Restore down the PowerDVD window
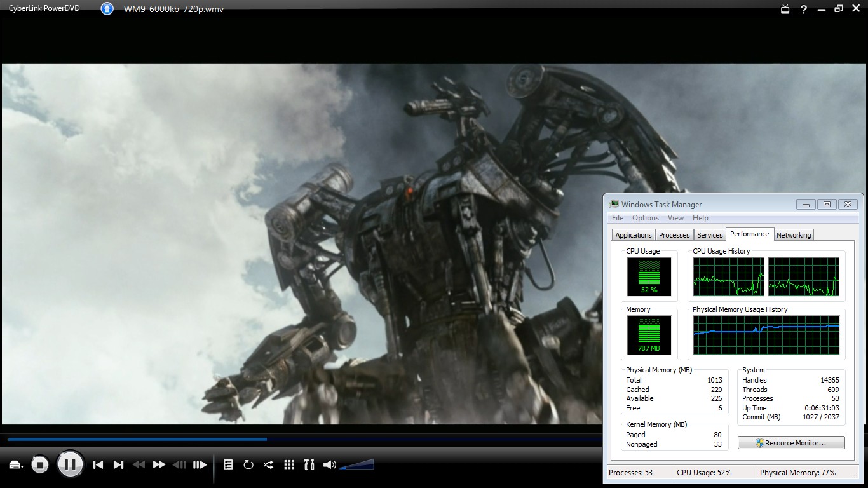868x488 pixels. click(839, 9)
